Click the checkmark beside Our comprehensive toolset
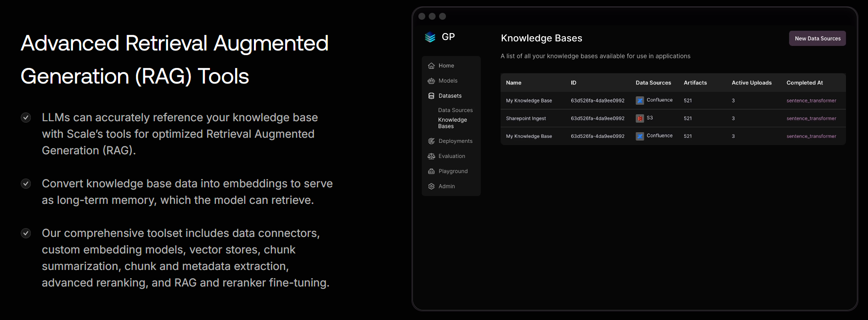This screenshot has height=320, width=868. click(x=26, y=233)
